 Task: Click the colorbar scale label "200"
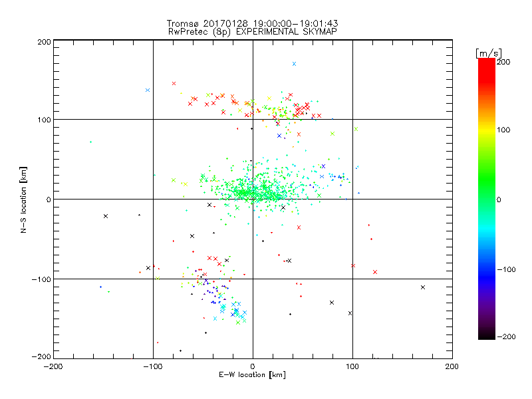[x=503, y=62]
